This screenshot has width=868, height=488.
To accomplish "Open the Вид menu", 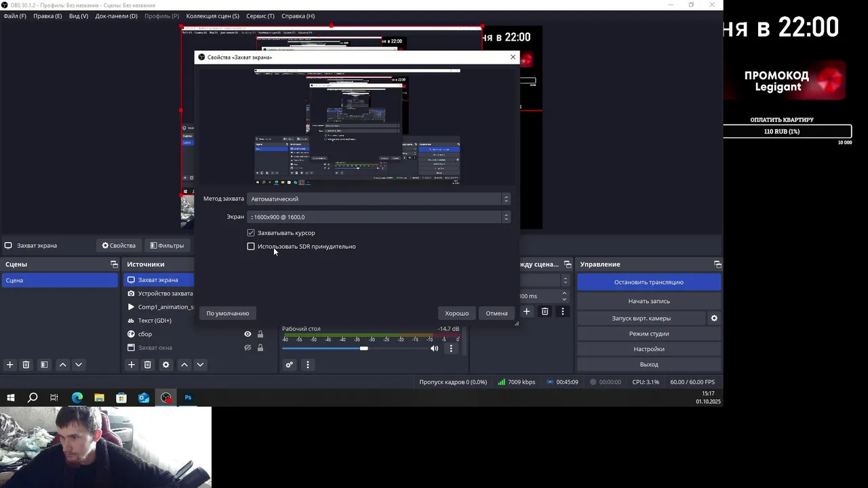I will (79, 16).
